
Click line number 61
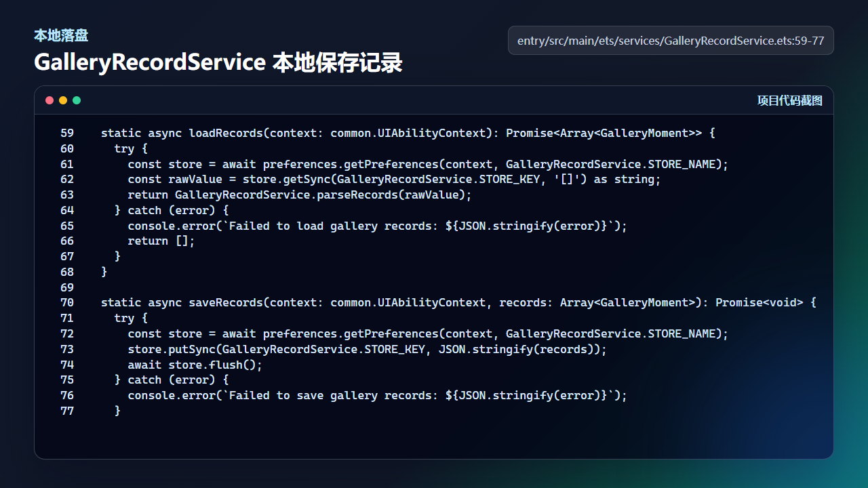(67, 164)
